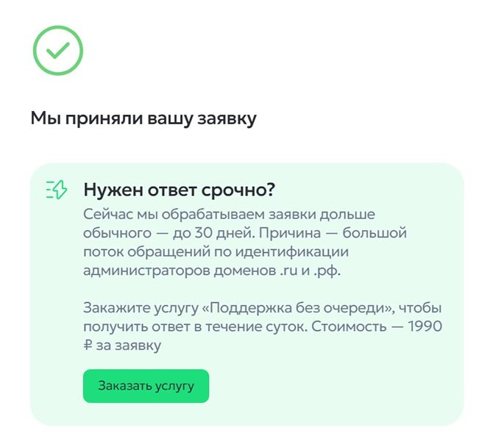504x433 pixels.
Task: Click the price number 1990
Action: (x=425, y=326)
